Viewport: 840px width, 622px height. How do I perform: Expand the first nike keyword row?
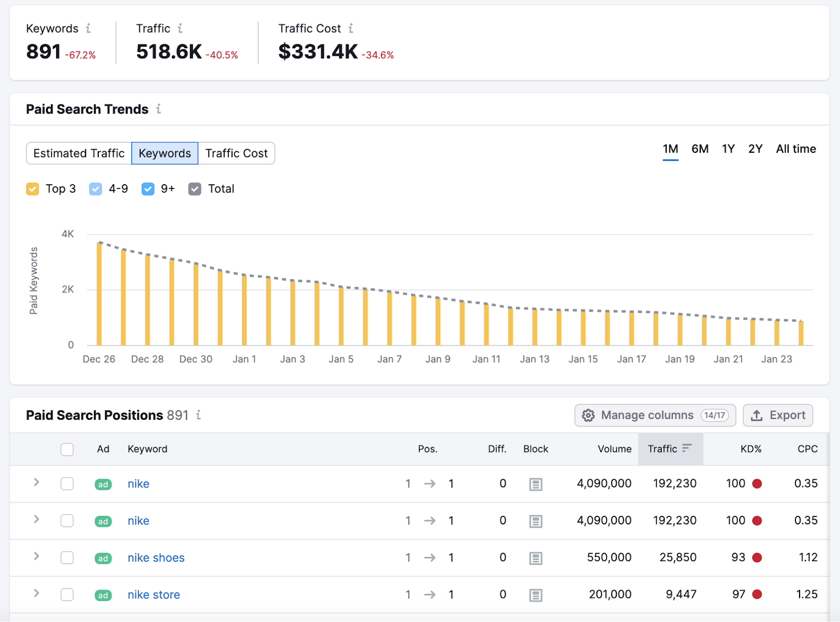(x=36, y=483)
